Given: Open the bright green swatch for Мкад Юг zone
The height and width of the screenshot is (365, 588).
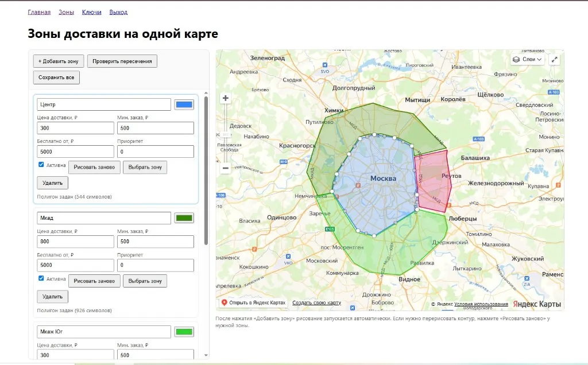Looking at the screenshot, I should click(x=184, y=332).
